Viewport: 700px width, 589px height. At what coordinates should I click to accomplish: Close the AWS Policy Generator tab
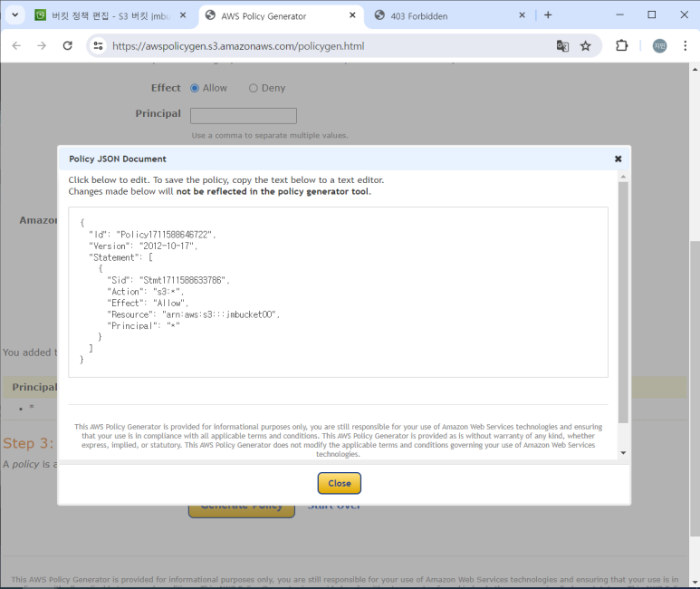click(352, 15)
